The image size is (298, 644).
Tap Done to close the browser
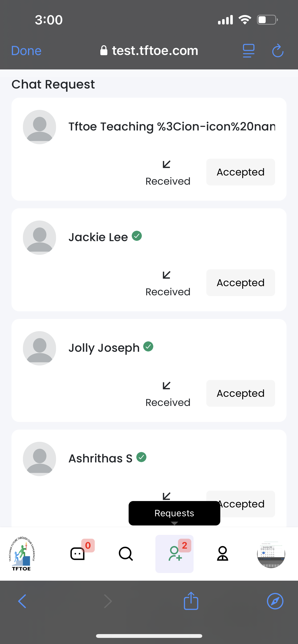(26, 51)
